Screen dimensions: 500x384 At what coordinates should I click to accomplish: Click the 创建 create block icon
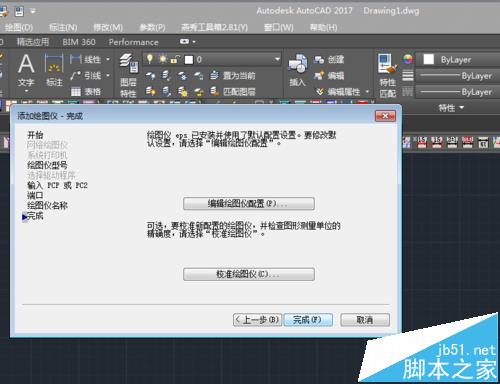[319, 60]
